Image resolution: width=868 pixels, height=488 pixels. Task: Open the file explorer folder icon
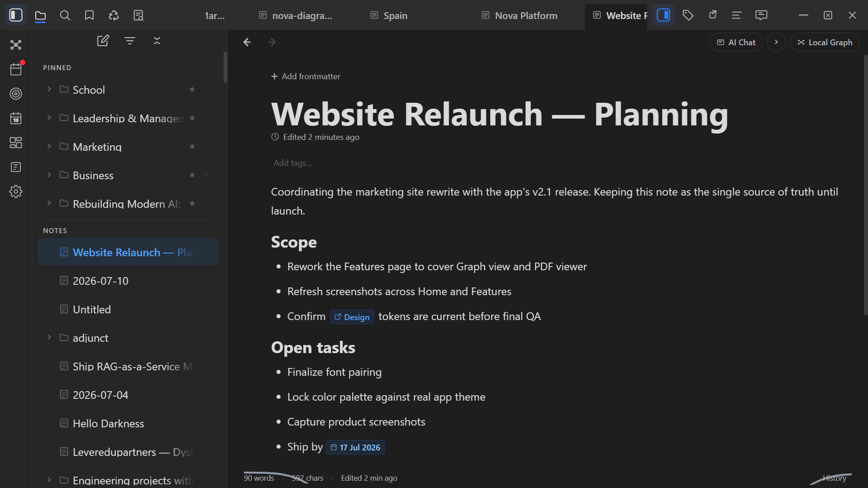pyautogui.click(x=40, y=15)
